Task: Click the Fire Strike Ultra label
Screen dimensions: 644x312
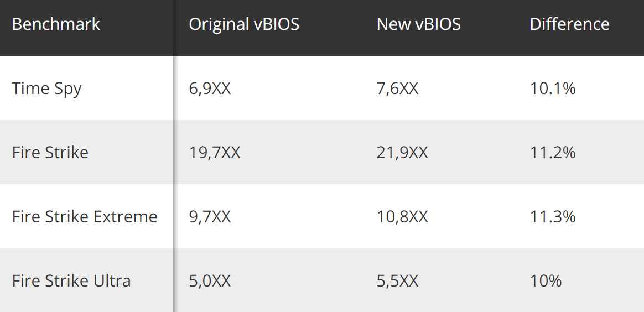Action: [x=71, y=280]
